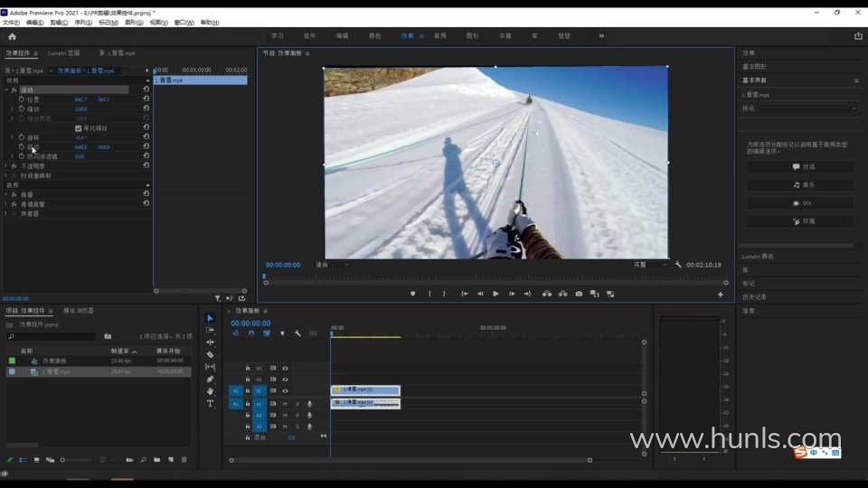Click the trash icon in the project panel
This screenshot has height=488, width=868.
coord(184,460)
